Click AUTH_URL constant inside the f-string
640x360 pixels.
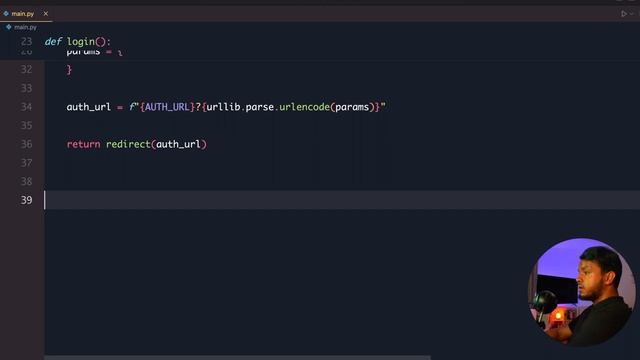tap(167, 107)
